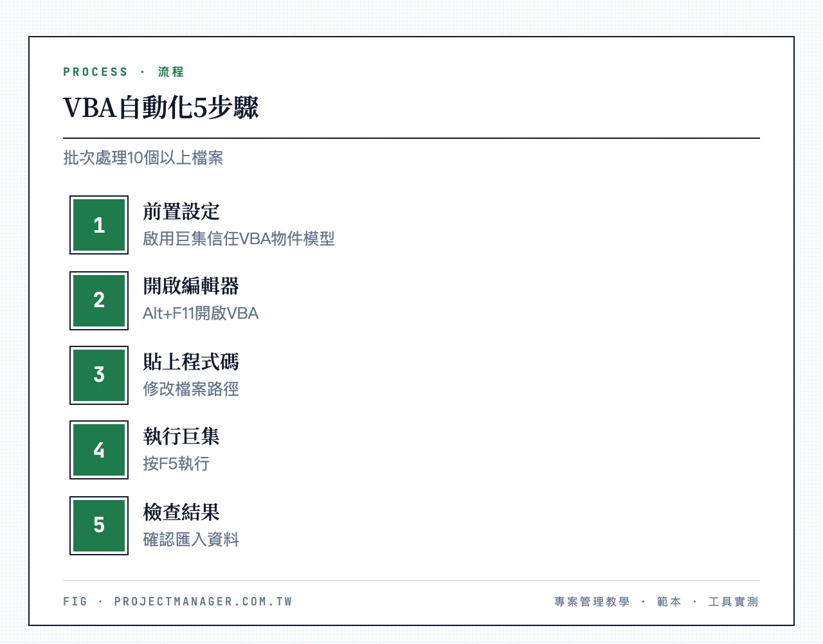Image resolution: width=823 pixels, height=644 pixels.
Task: Click the description 確認匯入資料
Action: (191, 539)
